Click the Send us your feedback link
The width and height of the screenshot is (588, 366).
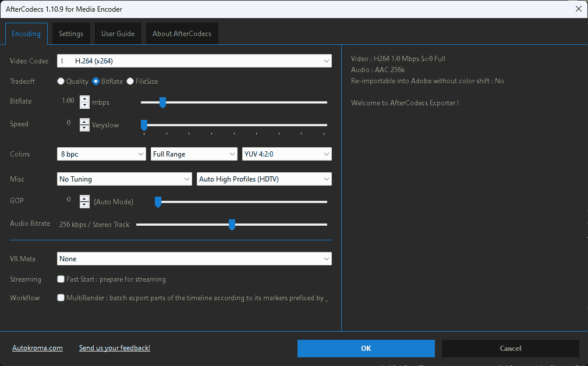pos(115,348)
